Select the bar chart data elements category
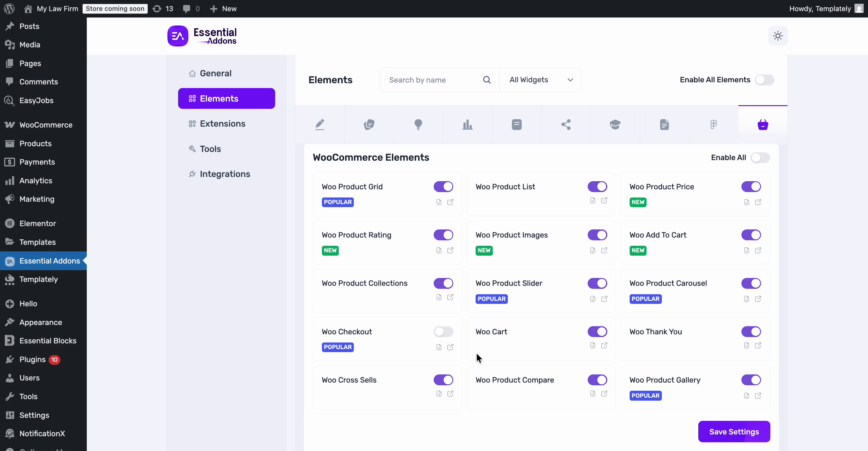Screen dimensions: 868x451 (467, 125)
